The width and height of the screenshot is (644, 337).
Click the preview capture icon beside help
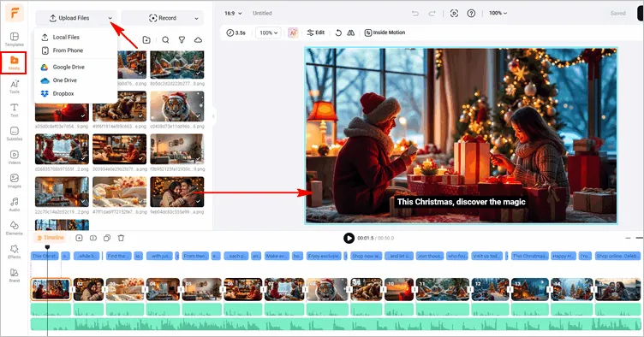tap(454, 13)
